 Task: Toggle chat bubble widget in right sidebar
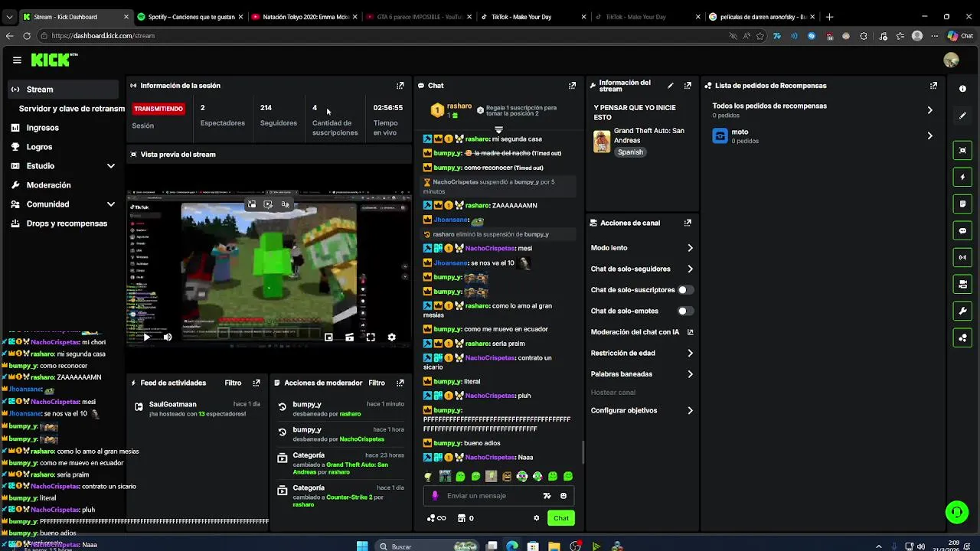coord(962,230)
